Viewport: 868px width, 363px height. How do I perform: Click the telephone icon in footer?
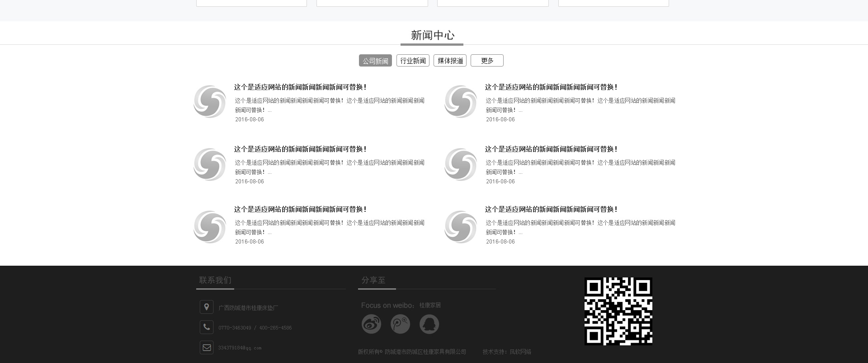[207, 327]
